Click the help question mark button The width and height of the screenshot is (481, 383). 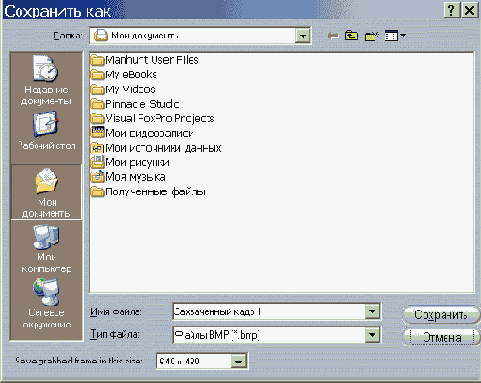click(x=452, y=10)
